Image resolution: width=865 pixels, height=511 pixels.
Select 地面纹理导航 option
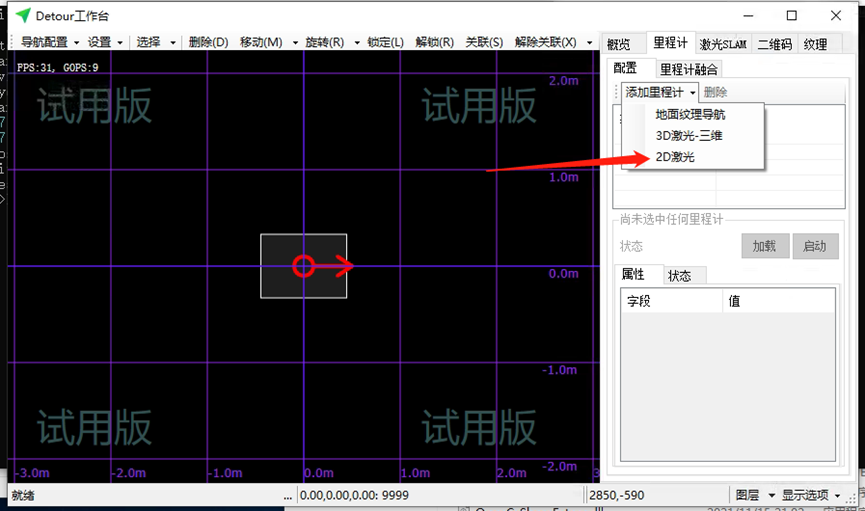point(690,114)
